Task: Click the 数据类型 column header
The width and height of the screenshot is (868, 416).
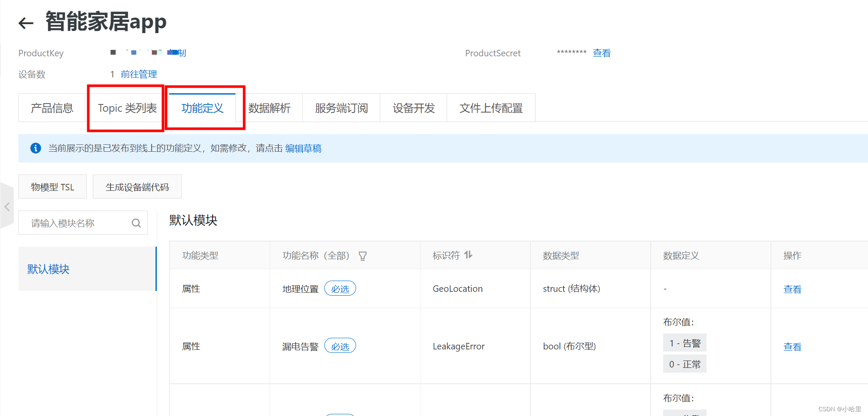Action: point(561,256)
